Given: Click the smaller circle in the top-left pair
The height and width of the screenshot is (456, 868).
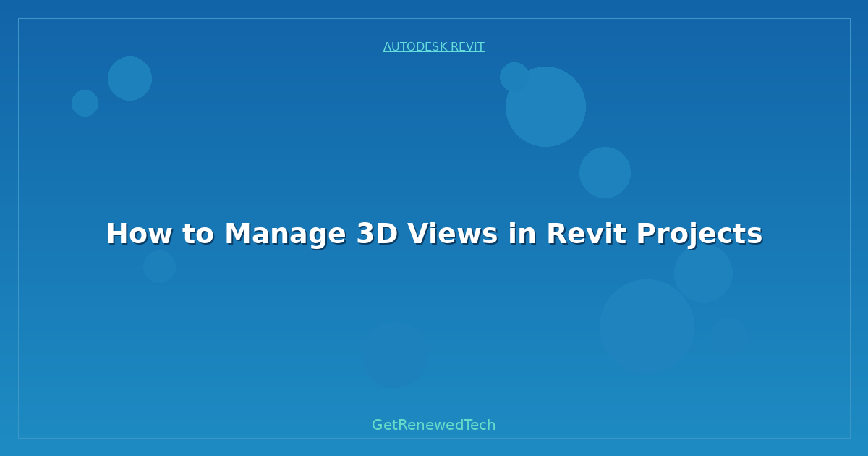Looking at the screenshot, I should 85,103.
